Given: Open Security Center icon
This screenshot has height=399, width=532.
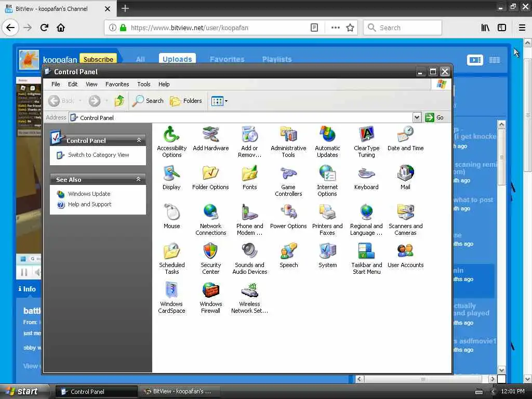Looking at the screenshot, I should (x=211, y=259).
